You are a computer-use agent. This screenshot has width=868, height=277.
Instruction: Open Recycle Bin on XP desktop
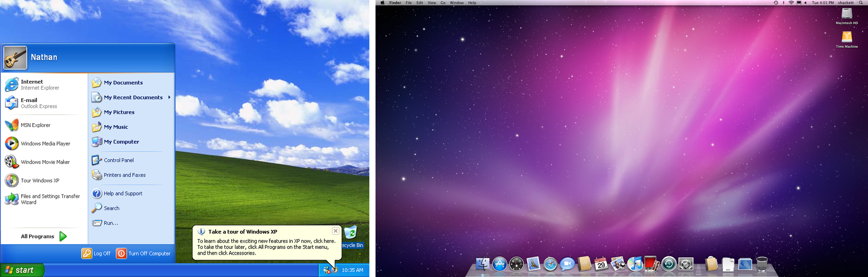pos(352,237)
